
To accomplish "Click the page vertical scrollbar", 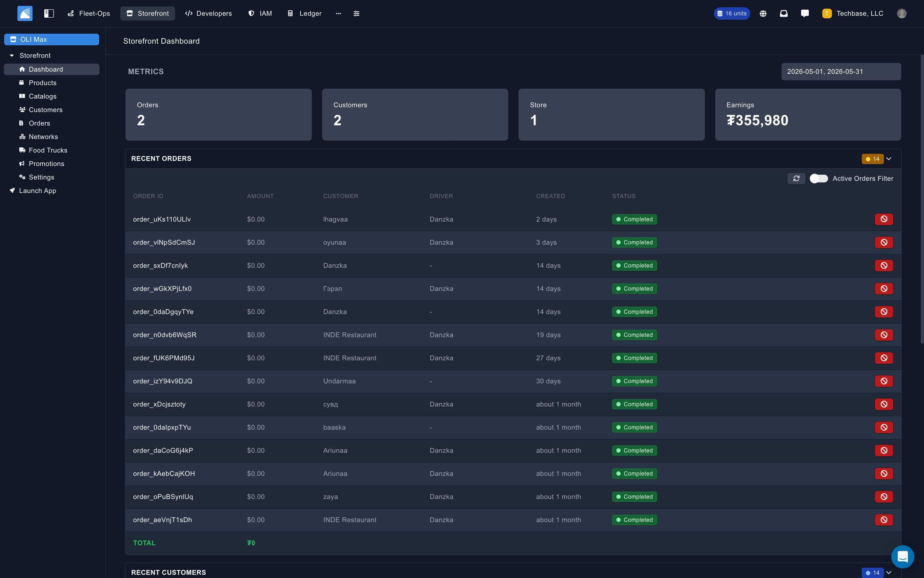I will tap(922, 199).
